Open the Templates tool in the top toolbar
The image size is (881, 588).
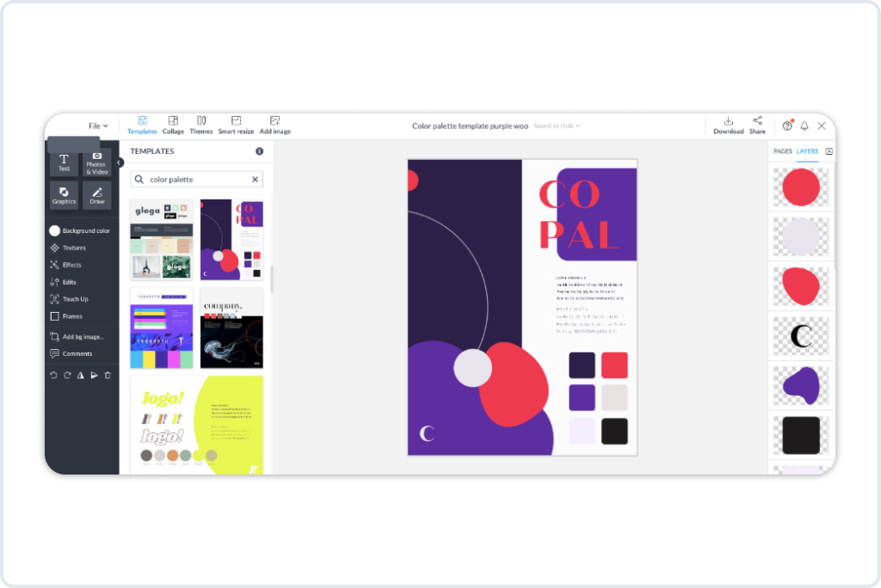tap(142, 126)
